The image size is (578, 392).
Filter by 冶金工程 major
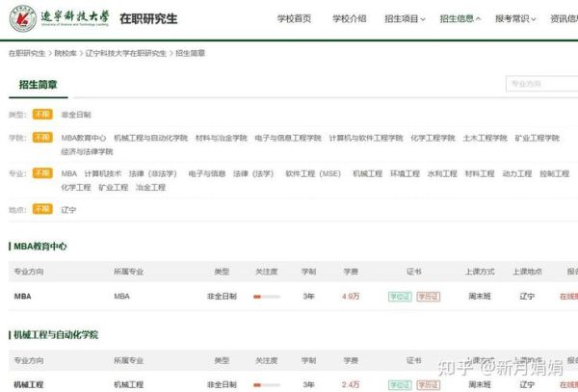tap(150, 188)
